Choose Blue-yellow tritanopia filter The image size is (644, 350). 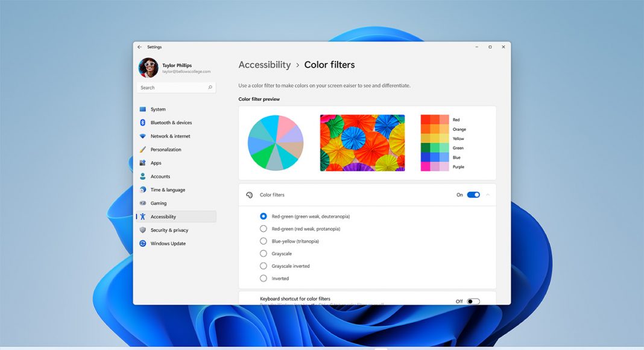[264, 241]
